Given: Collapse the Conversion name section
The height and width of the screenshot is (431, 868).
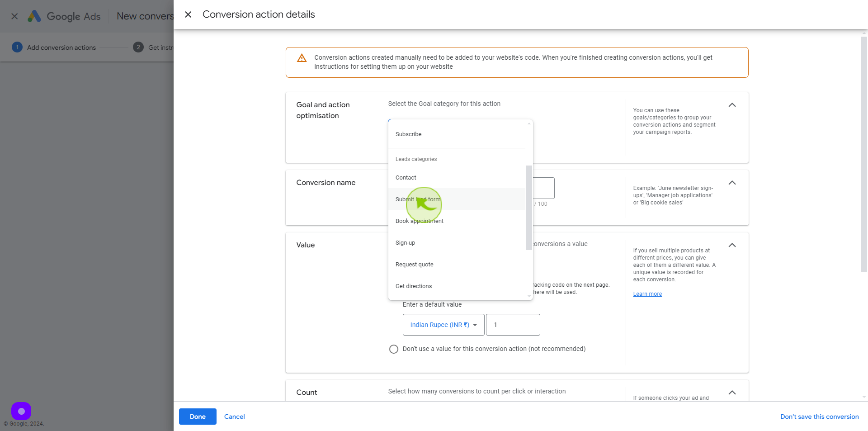Looking at the screenshot, I should coord(732,183).
